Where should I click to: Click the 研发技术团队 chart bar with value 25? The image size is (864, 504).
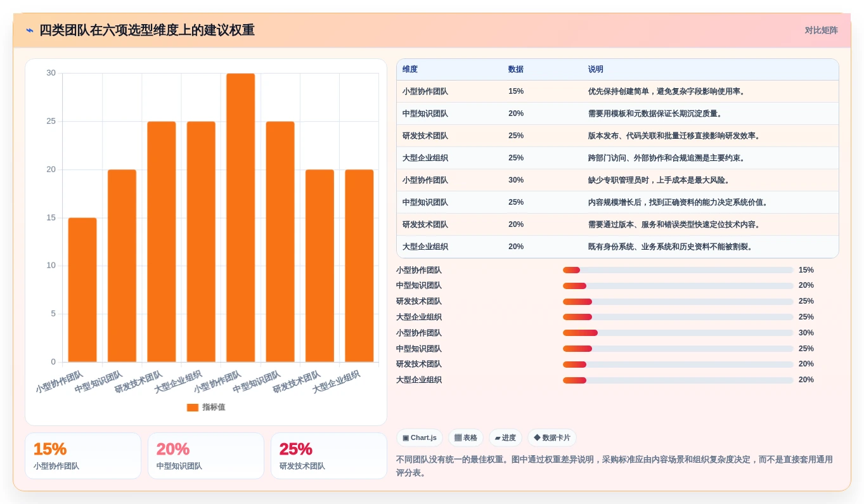point(162,242)
